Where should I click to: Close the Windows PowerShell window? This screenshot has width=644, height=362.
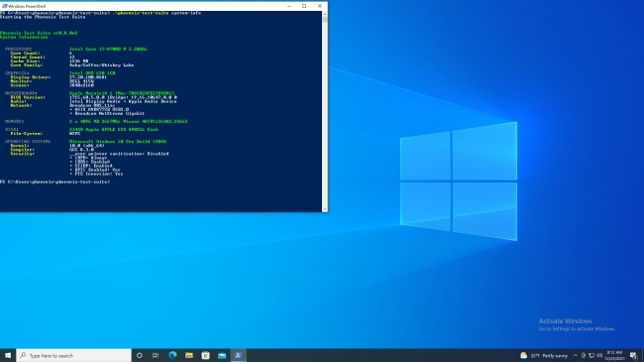320,6
